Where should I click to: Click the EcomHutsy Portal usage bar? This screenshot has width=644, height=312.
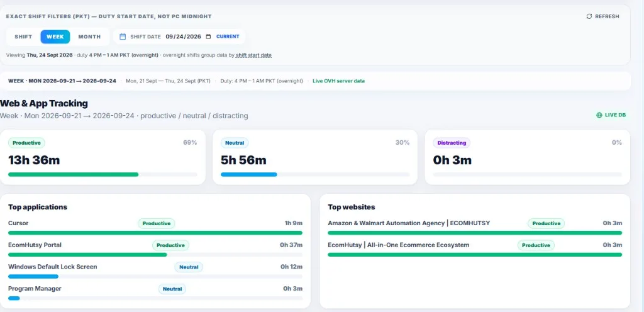click(155, 255)
